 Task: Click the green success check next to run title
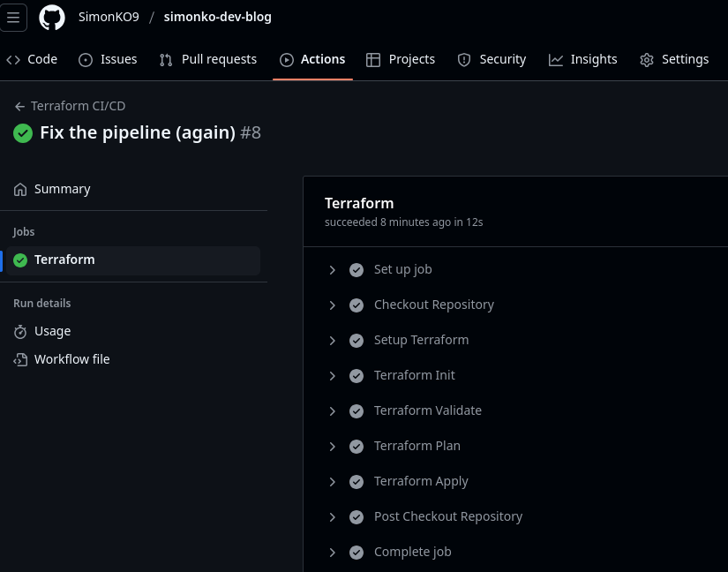tap(23, 133)
